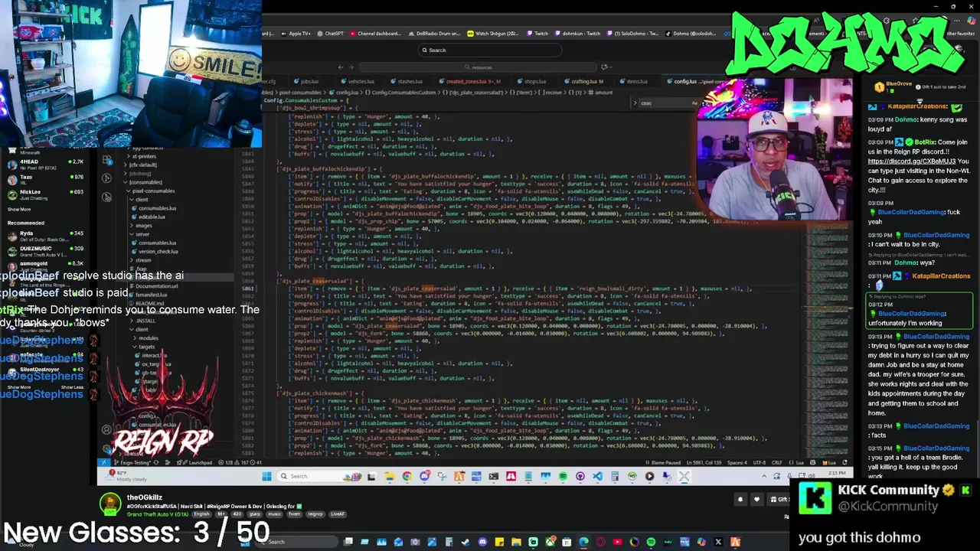This screenshot has height=551, width=980.
Task: Click UTF-8 encoding in status bar
Action: coord(759,462)
